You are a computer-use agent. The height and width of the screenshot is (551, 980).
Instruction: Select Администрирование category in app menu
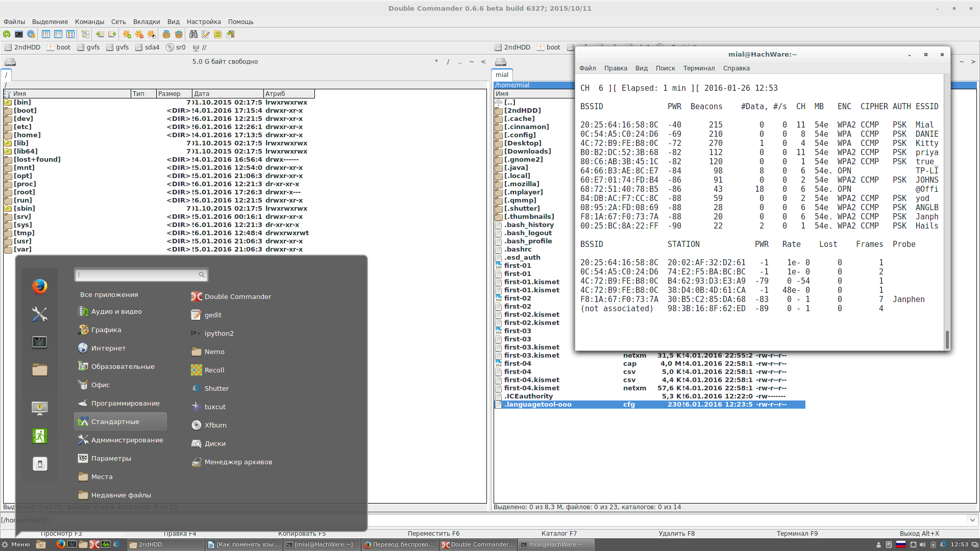pos(120,440)
